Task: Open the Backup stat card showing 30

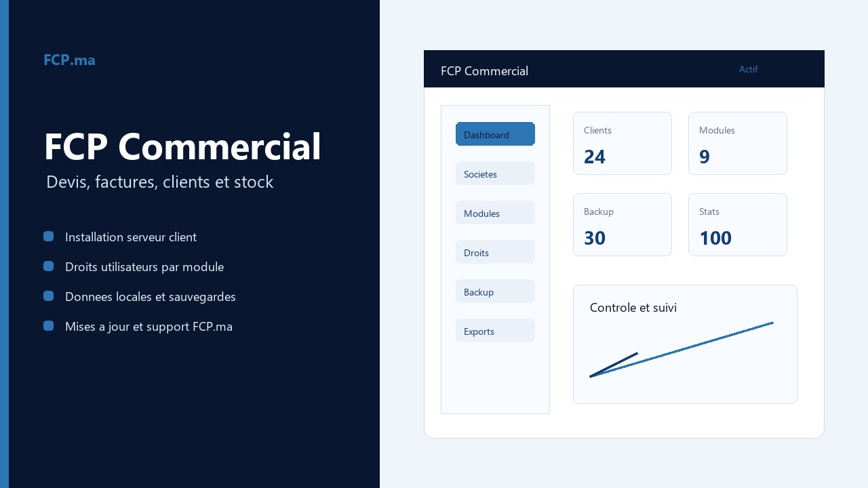Action: pos(623,225)
